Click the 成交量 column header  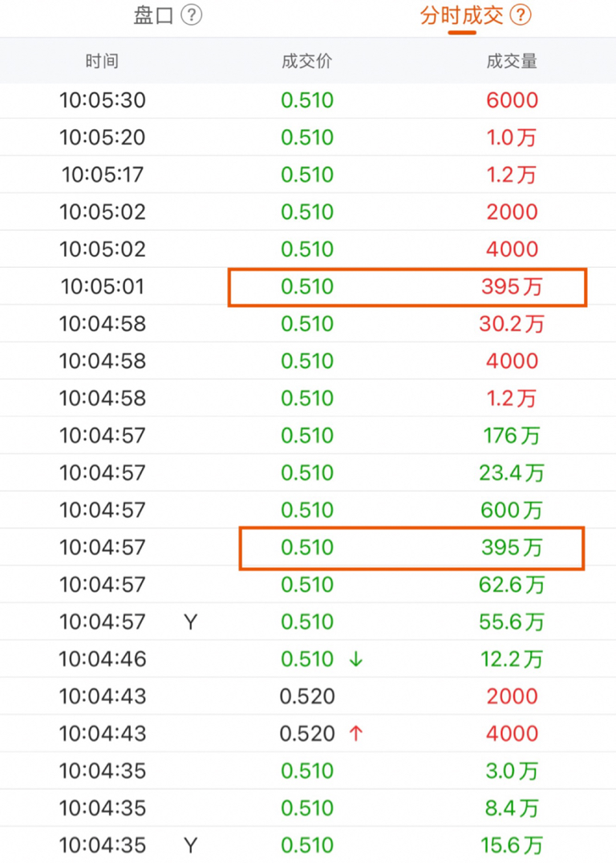[x=511, y=62]
